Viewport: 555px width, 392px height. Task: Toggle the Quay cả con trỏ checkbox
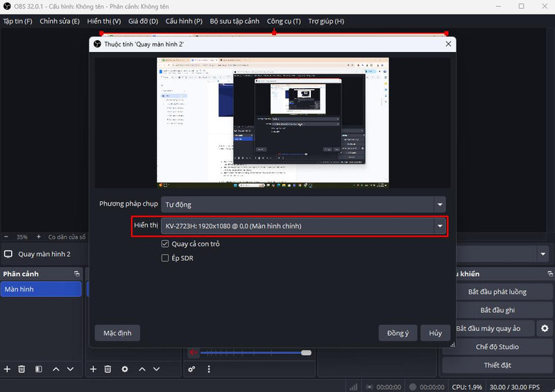click(x=165, y=244)
